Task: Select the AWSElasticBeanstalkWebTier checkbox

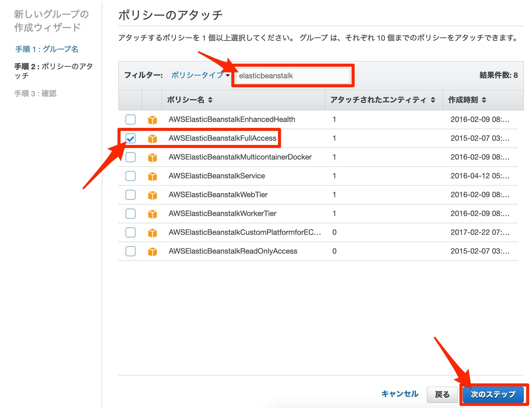Action: point(131,195)
